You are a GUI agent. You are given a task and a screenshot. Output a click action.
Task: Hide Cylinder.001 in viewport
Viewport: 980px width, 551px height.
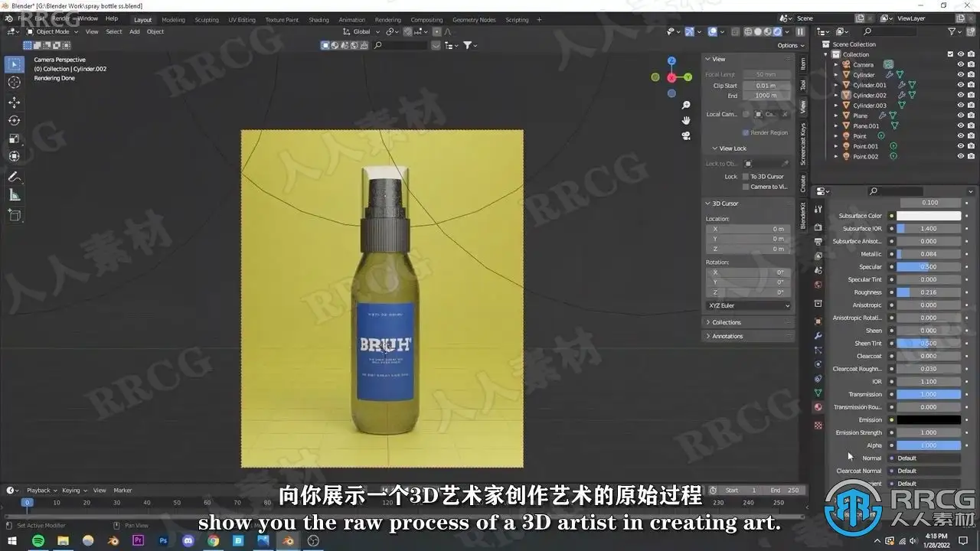(x=961, y=85)
